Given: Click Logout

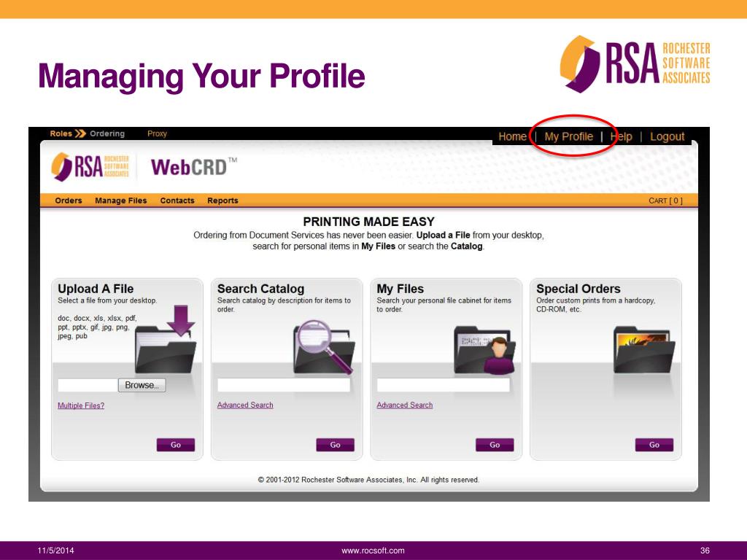Looking at the screenshot, I should 667,136.
